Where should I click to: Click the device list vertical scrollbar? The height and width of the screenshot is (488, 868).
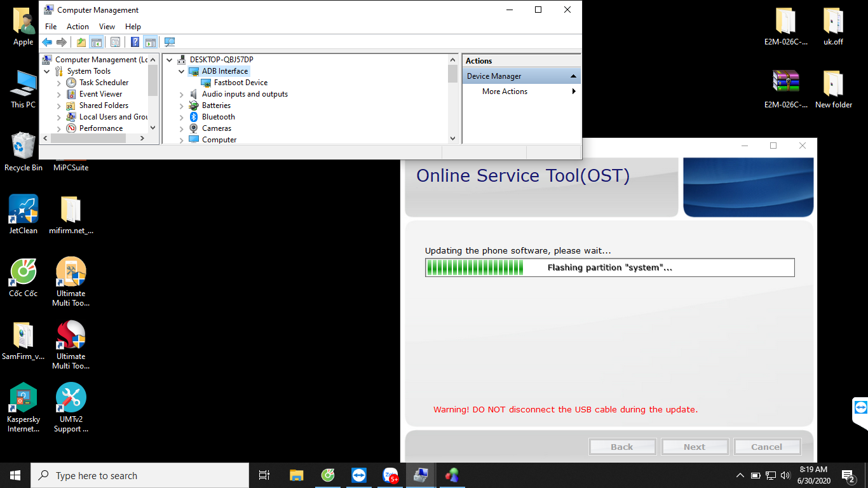point(452,98)
